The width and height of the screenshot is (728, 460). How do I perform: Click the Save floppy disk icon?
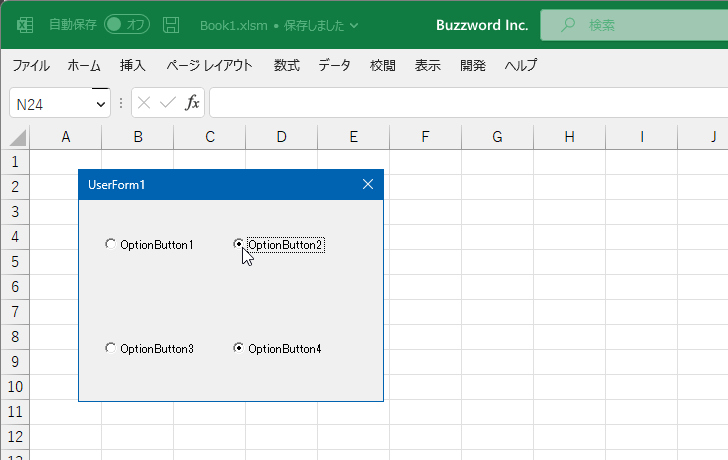pos(171,25)
